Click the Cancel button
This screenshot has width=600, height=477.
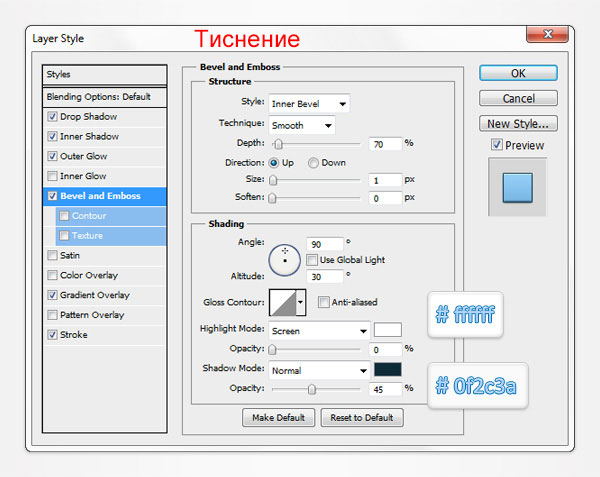click(x=518, y=98)
